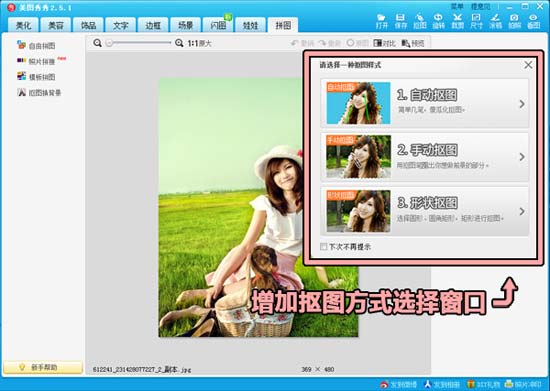Switch to the 场景 tab
550x391 pixels.
pos(185,25)
